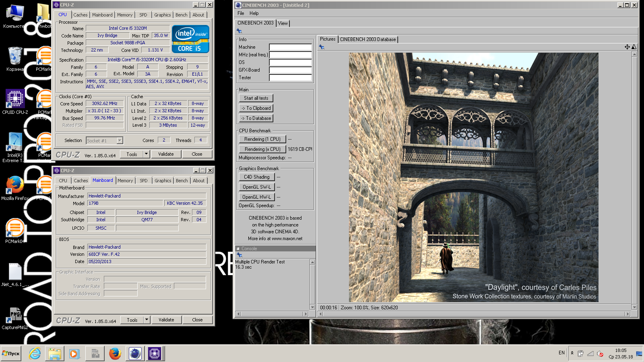Select Caches tab in top CPU-Z window
Screen dimensions: 644x362
point(80,15)
